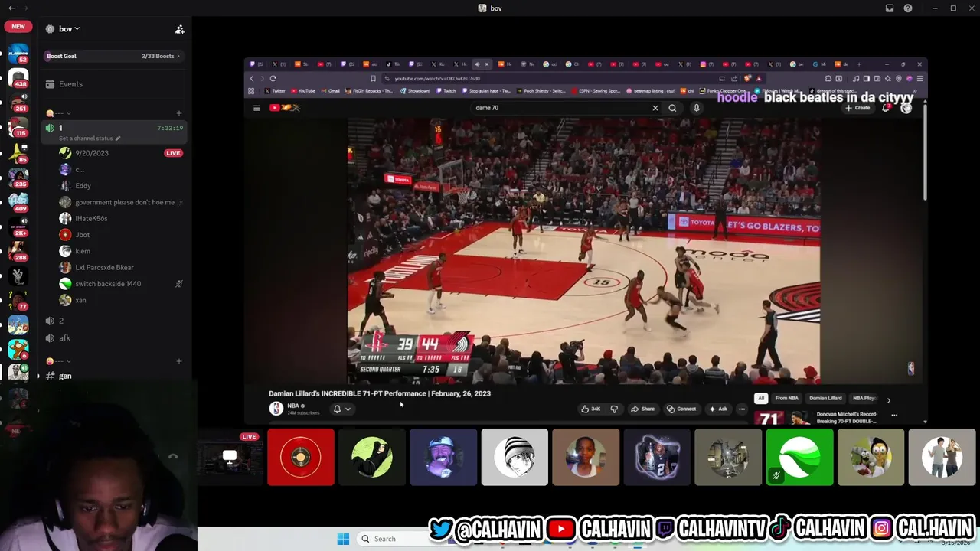Image resolution: width=980 pixels, height=551 pixels.
Task: Select user xan in voice list
Action: (x=80, y=300)
